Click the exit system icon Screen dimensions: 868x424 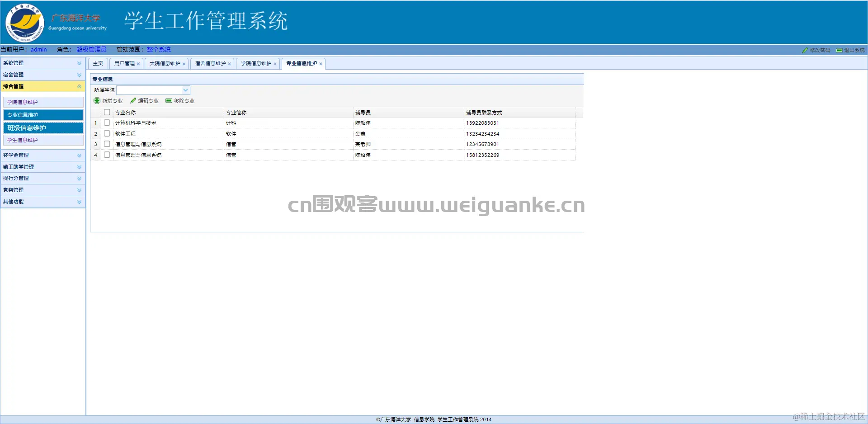[x=839, y=50]
